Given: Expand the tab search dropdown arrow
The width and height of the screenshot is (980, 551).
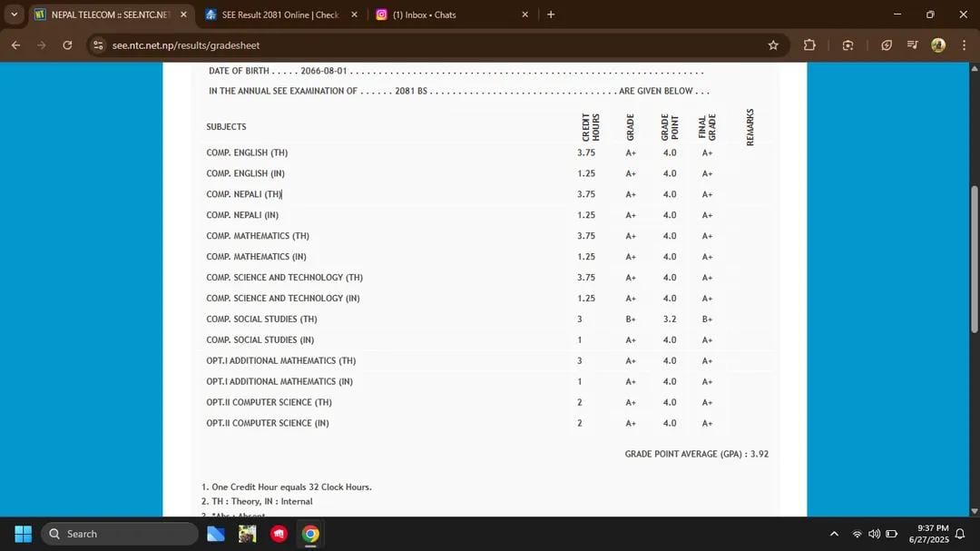Looking at the screenshot, I should pyautogui.click(x=14, y=15).
